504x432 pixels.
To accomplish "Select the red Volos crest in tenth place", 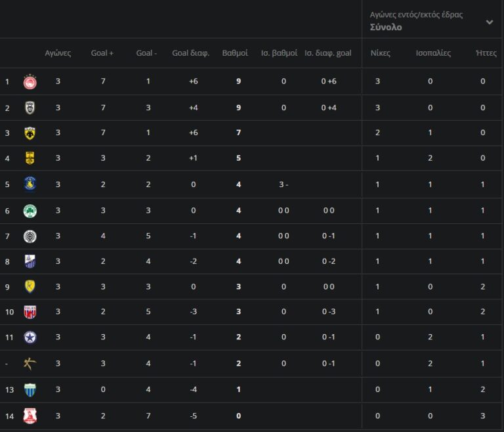I will (30, 312).
